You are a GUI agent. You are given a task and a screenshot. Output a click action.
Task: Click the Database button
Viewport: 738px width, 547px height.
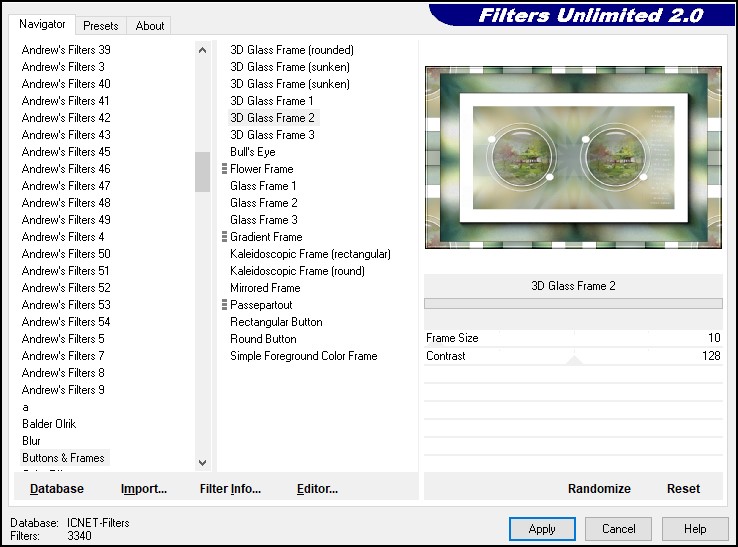pyautogui.click(x=56, y=489)
